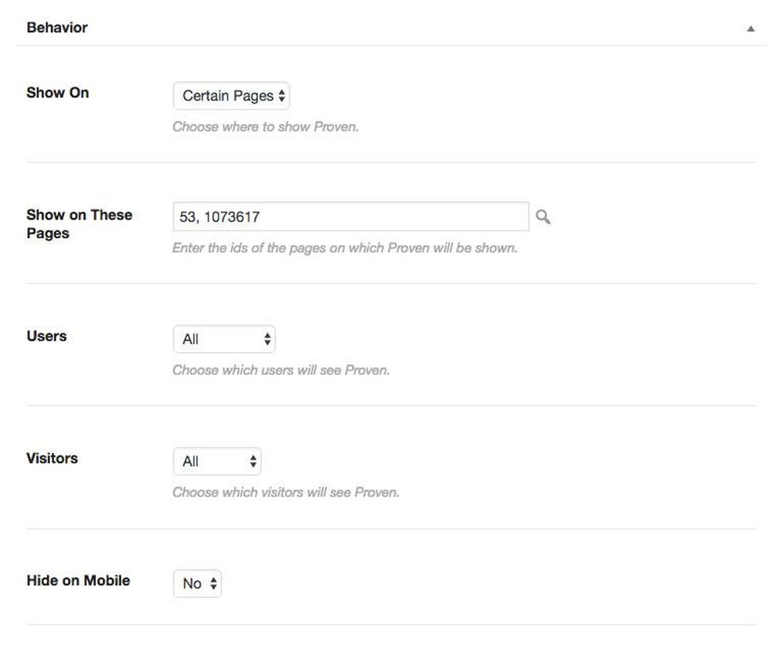Screen dimensions: 784x672
Task: Open the Show On 'Certain Pages' dropdown
Action: (231, 96)
